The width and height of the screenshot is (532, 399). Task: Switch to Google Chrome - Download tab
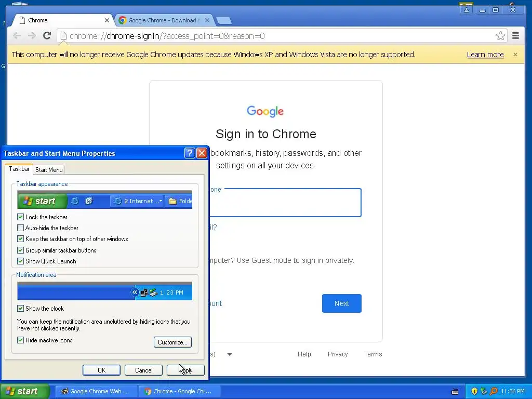pyautogui.click(x=163, y=20)
